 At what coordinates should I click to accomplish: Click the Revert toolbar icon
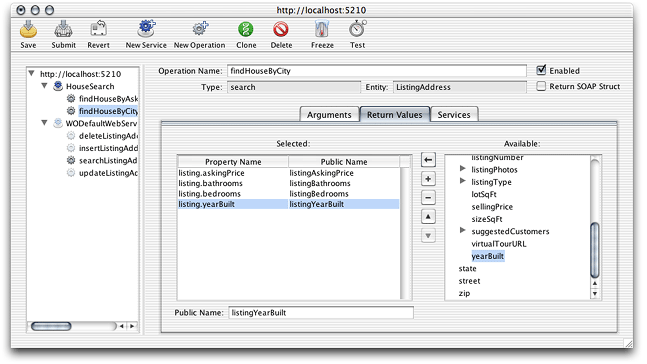point(98,29)
